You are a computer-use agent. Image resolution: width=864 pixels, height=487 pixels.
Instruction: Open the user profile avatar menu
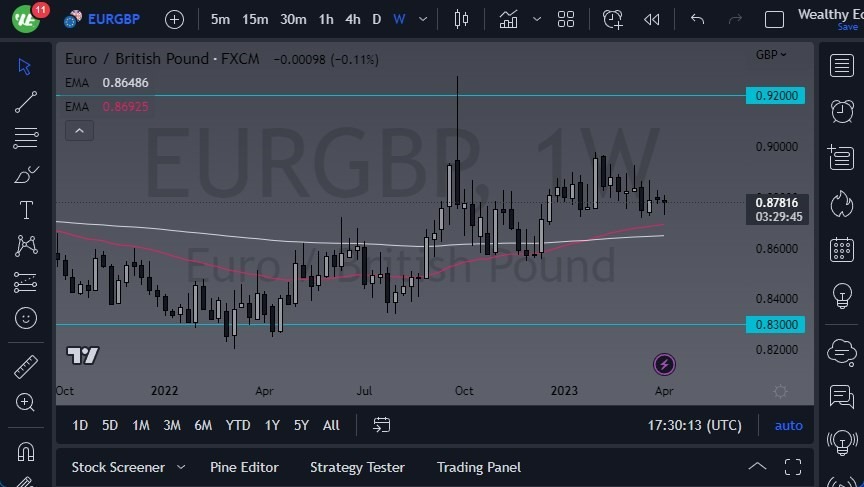(25, 19)
